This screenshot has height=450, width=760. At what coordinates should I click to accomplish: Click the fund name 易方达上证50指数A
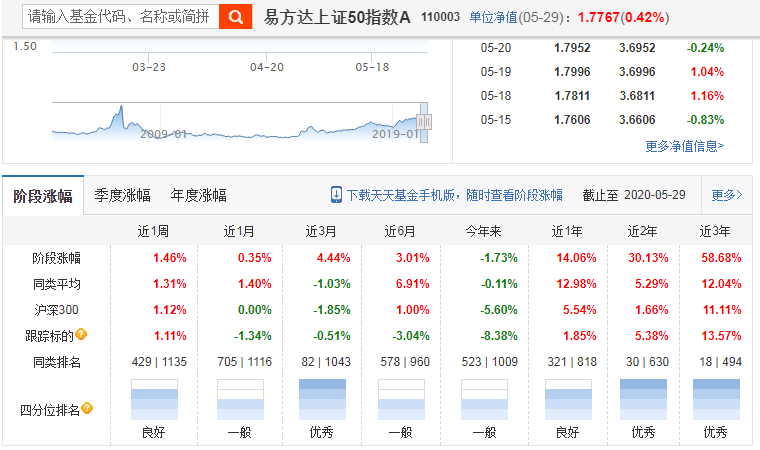[337, 17]
